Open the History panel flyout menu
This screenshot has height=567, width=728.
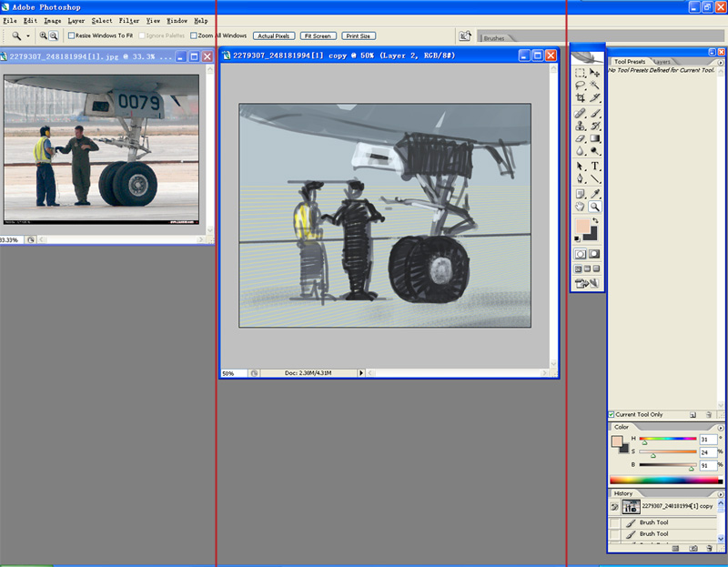coord(721,494)
